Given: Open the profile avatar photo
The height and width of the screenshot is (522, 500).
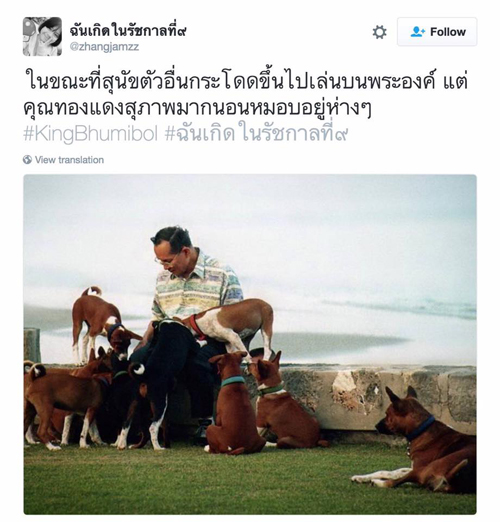Looking at the screenshot, I should (42, 36).
